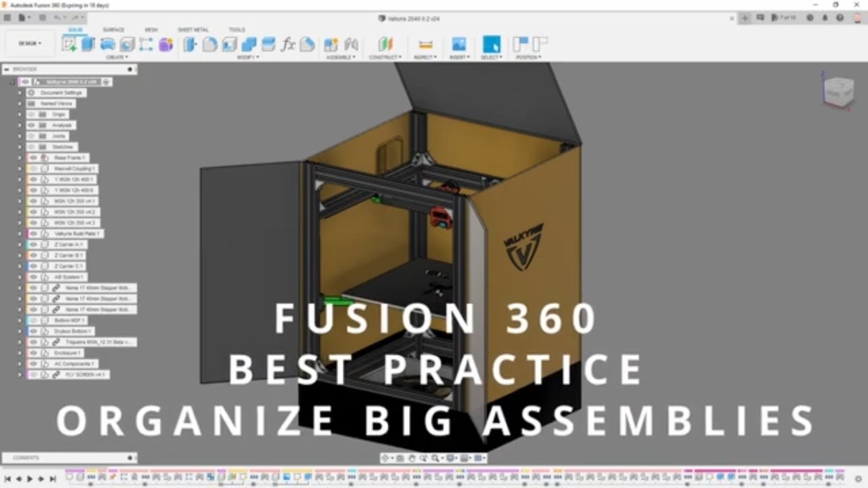868x488 pixels.
Task: Switch to the TOOLS tab
Action: 237,30
